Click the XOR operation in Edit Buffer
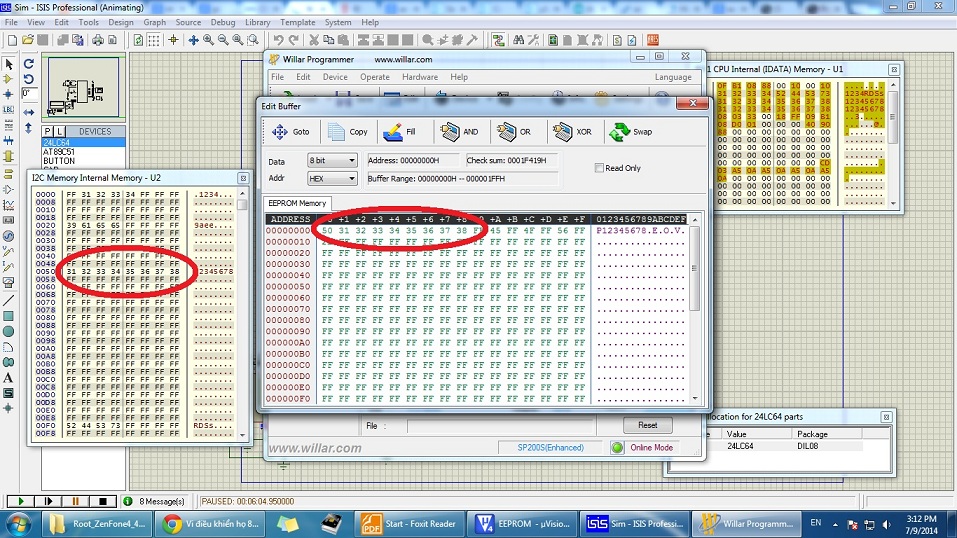The height and width of the screenshot is (538, 957). pyautogui.click(x=572, y=132)
